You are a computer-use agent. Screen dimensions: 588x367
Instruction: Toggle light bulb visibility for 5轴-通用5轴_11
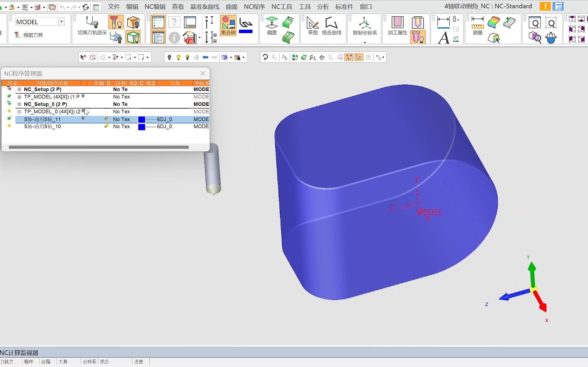pos(83,119)
